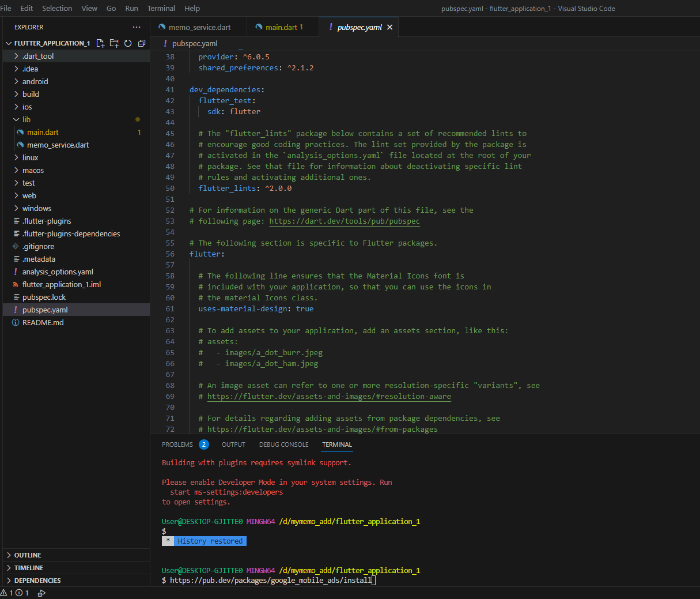This screenshot has height=599, width=700.
Task: Open the flutter.dev resolution-aware link on line 69
Action: (329, 397)
